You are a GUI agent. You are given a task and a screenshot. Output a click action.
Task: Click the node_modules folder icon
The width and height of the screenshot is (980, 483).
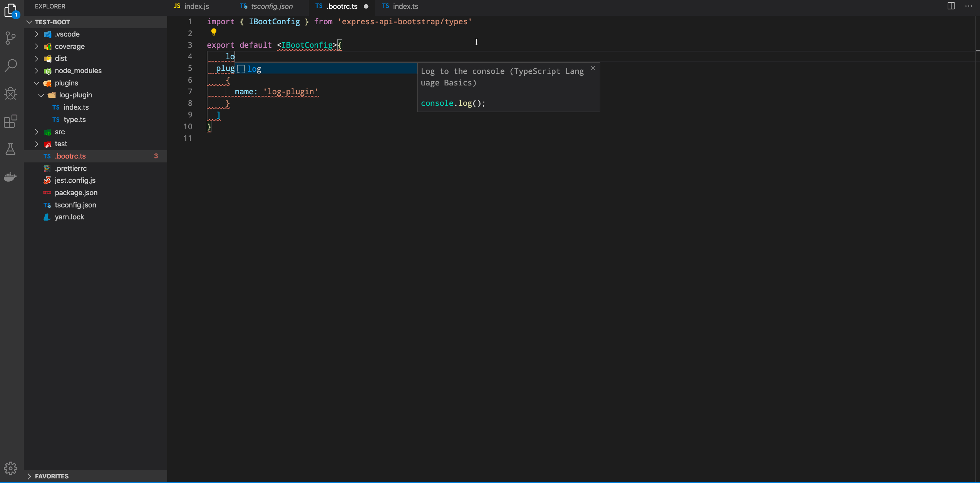point(47,71)
